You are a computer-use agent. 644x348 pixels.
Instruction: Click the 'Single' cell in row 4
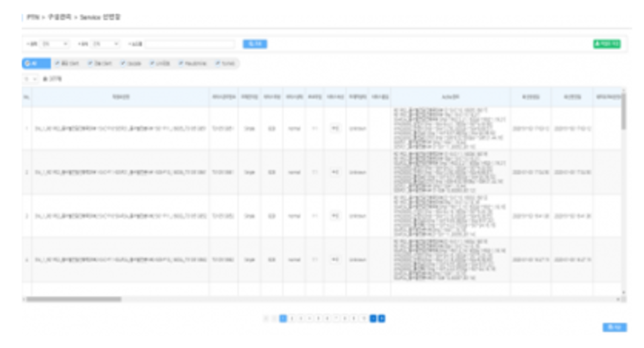click(x=249, y=260)
